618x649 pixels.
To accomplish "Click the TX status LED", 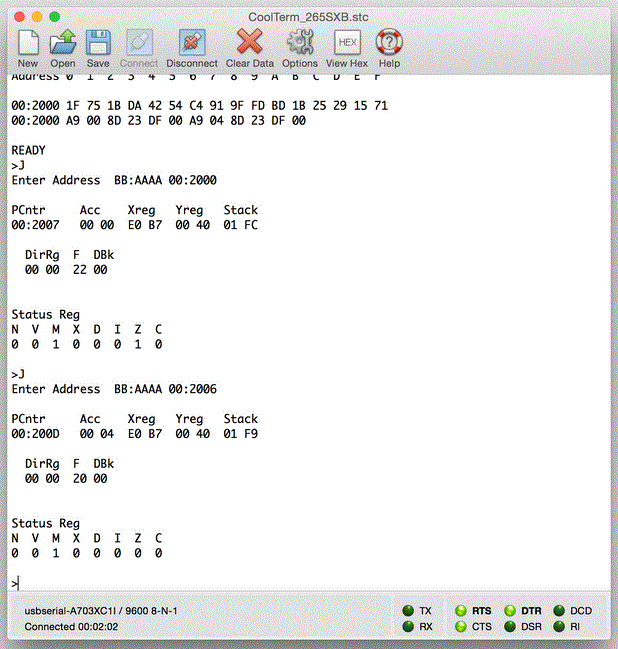I will tap(408, 611).
